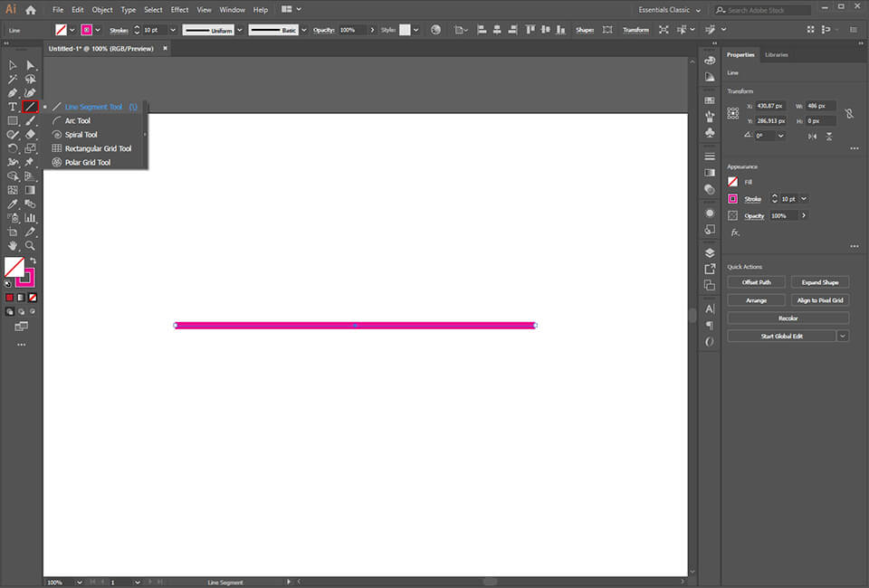Click the magenta stroke color swatch
This screenshot has width=869, height=588.
pos(735,198)
